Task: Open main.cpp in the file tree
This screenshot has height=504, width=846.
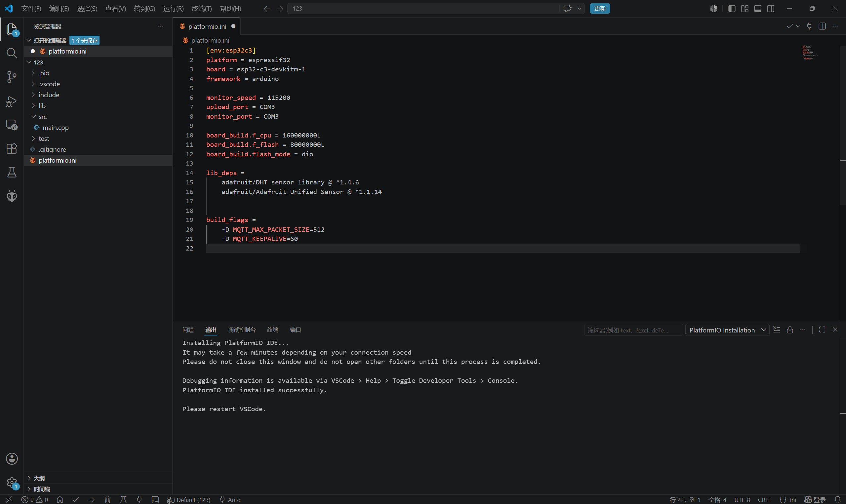Action: [56, 128]
